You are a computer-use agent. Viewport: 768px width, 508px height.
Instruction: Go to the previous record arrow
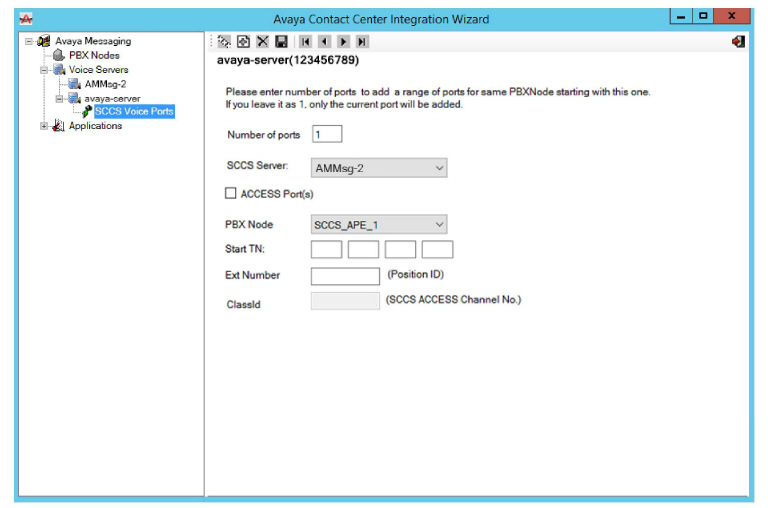pos(324,42)
